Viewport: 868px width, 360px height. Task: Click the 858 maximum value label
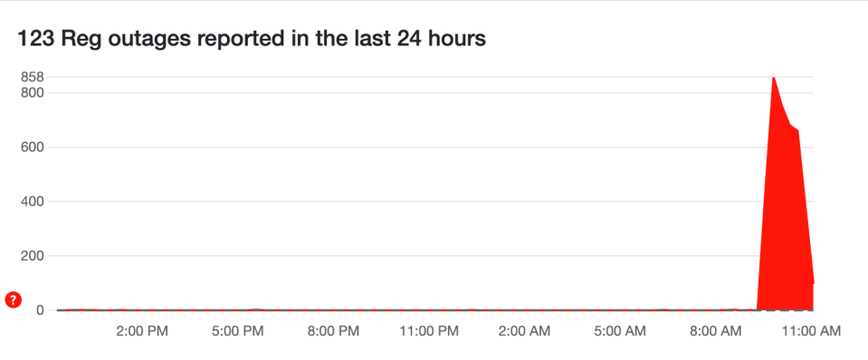pos(33,78)
